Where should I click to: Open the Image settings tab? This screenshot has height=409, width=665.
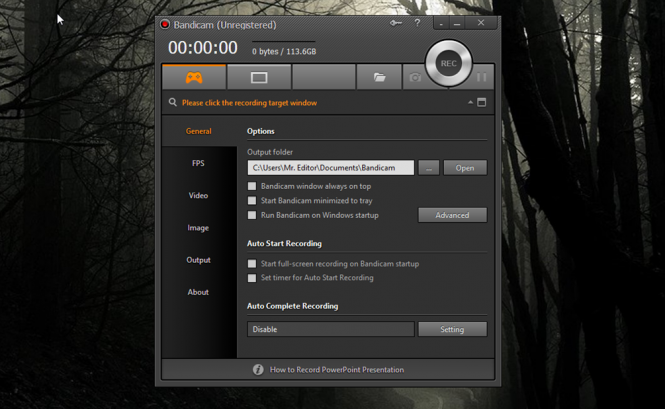pyautogui.click(x=198, y=228)
